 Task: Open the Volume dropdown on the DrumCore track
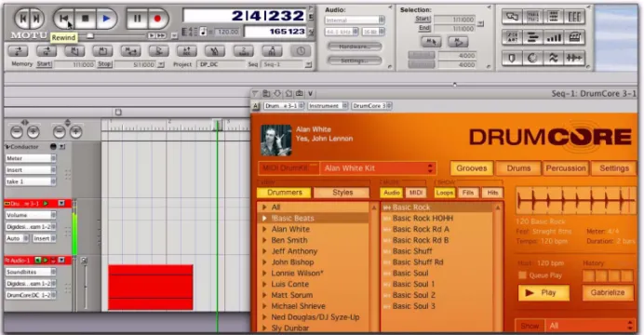click(31, 215)
